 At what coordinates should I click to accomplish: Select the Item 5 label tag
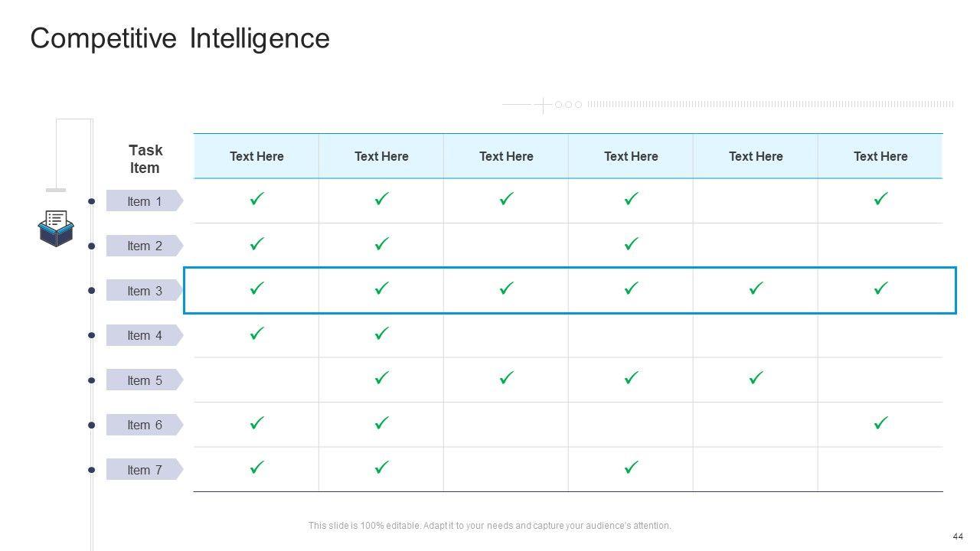click(144, 380)
